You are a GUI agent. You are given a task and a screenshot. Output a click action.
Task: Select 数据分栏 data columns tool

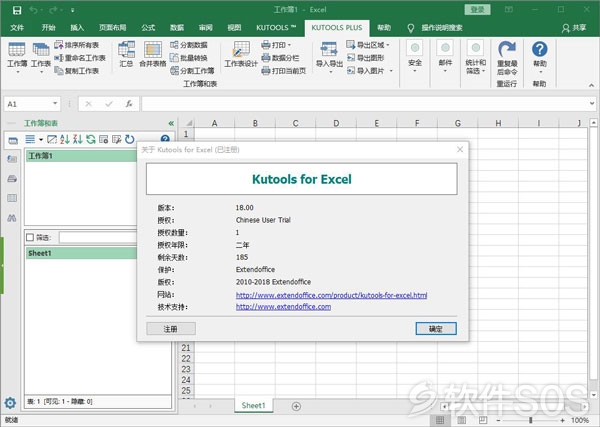[280, 58]
